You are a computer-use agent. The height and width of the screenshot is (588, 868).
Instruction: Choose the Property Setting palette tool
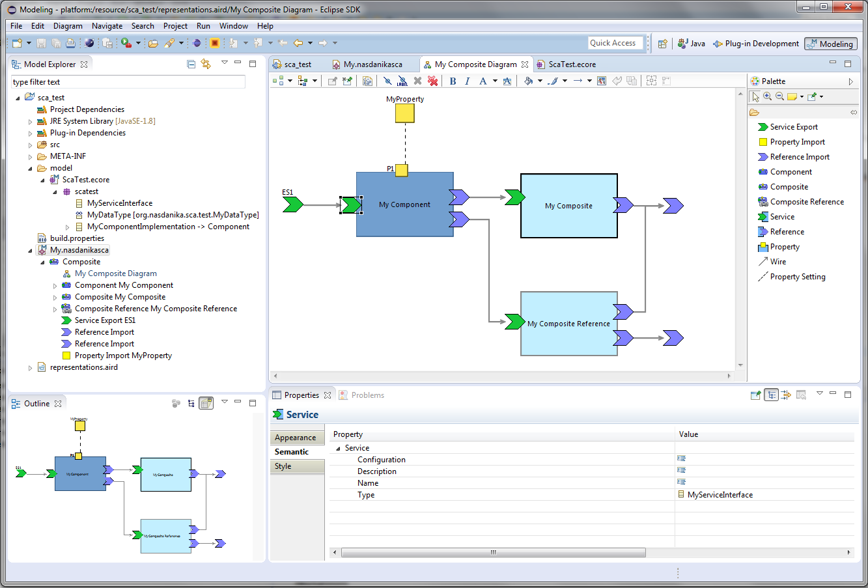click(792, 277)
